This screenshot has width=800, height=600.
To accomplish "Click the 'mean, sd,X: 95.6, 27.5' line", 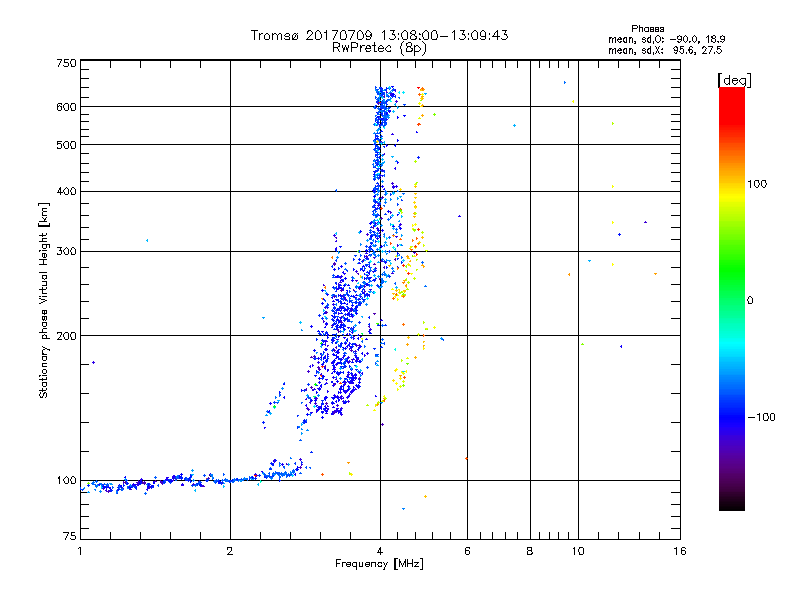I will (x=665, y=50).
